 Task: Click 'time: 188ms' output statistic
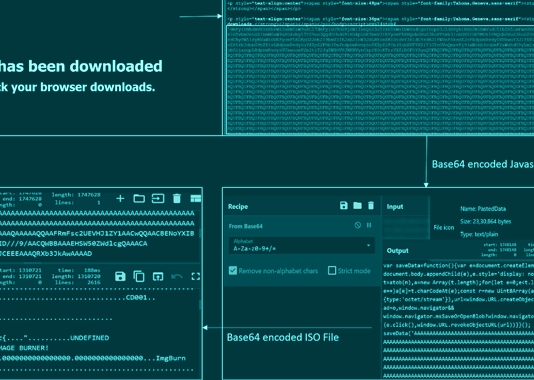(79, 270)
